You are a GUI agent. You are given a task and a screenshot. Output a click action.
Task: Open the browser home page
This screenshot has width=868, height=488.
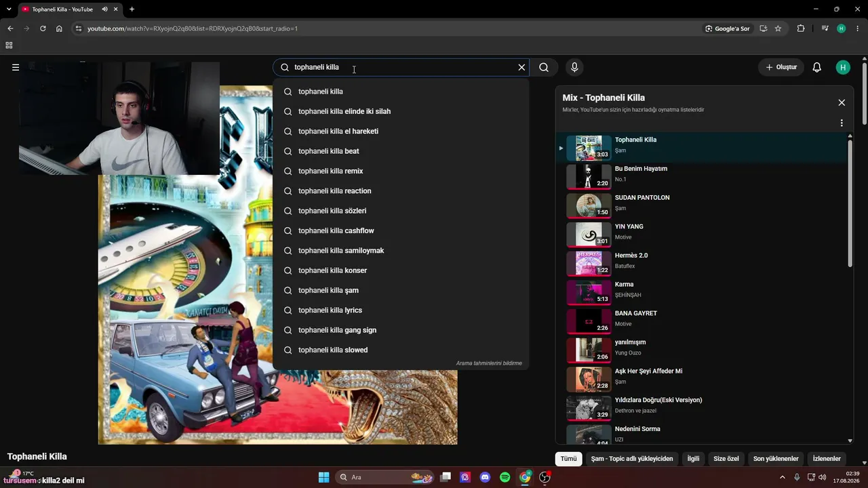pyautogui.click(x=59, y=28)
